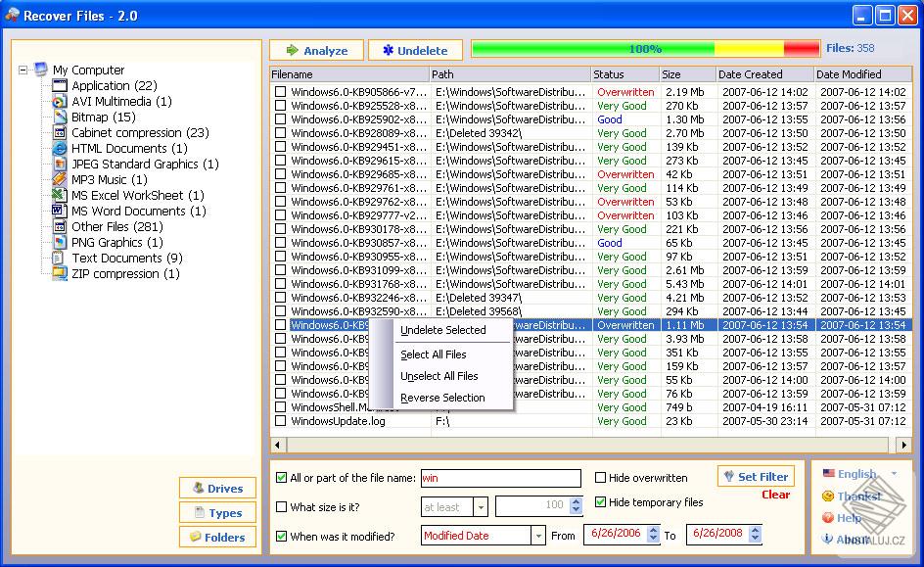Choose Select All Files from context menu
Viewport: 924px width, 567px height.
(x=436, y=354)
